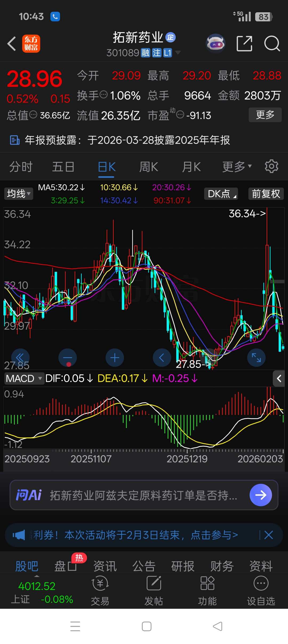This screenshot has height=644, width=288.
Task: Tap DIF:0.05 MACD value
Action: (x=69, y=378)
